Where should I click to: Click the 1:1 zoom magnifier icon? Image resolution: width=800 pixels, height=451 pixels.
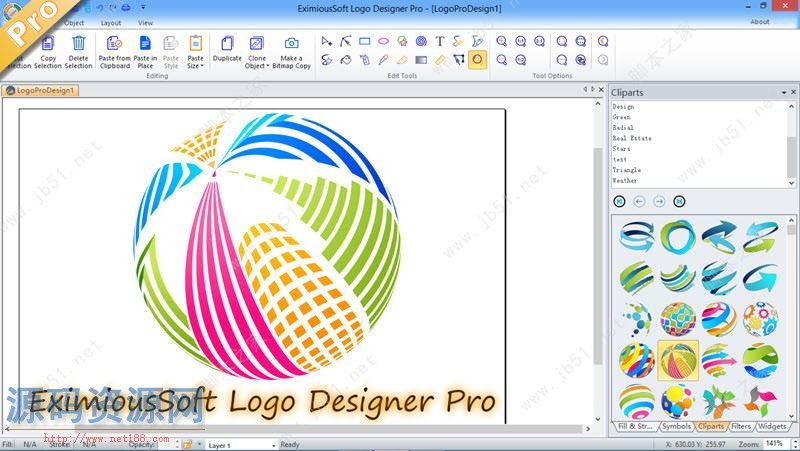[520, 41]
